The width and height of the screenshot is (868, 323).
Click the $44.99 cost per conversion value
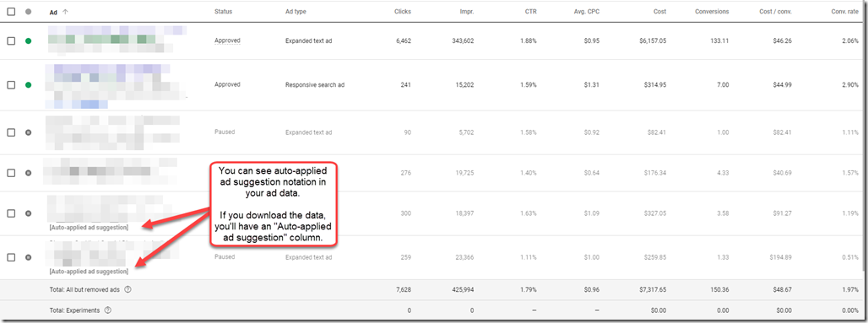(x=782, y=85)
